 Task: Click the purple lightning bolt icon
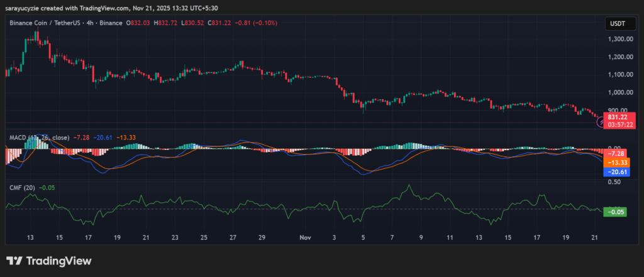[600, 124]
